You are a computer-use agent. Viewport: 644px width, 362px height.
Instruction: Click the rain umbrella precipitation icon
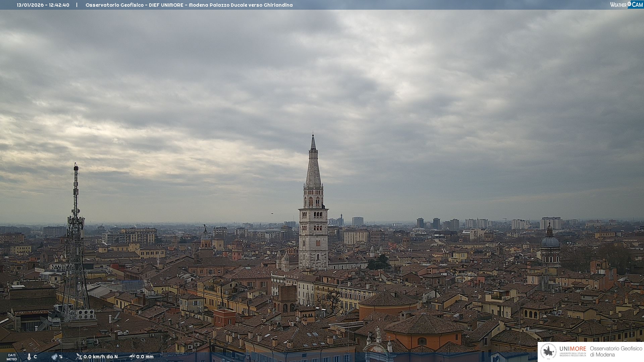(132, 357)
